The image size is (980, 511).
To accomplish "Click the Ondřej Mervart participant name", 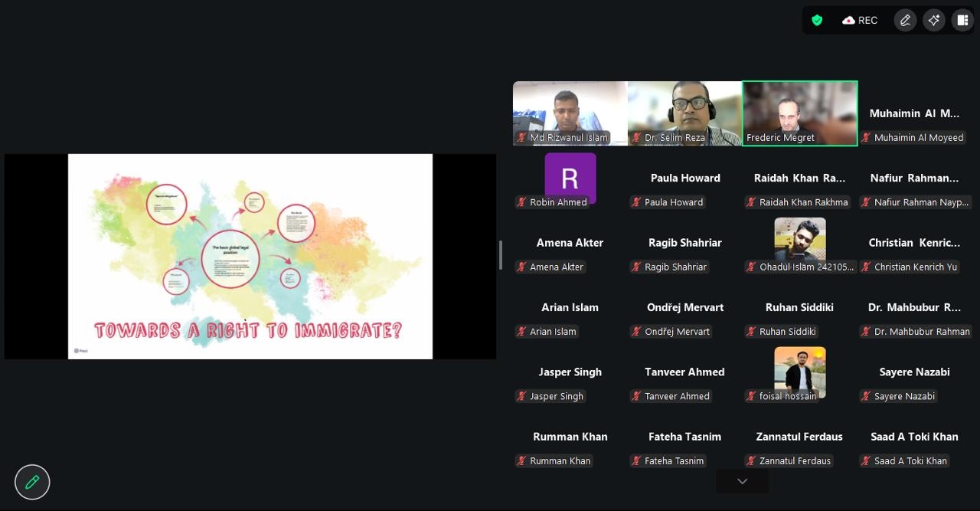I will click(684, 307).
